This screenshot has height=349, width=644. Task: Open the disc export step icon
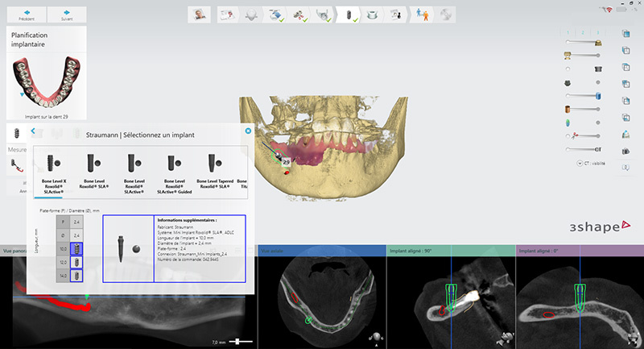pos(445,15)
